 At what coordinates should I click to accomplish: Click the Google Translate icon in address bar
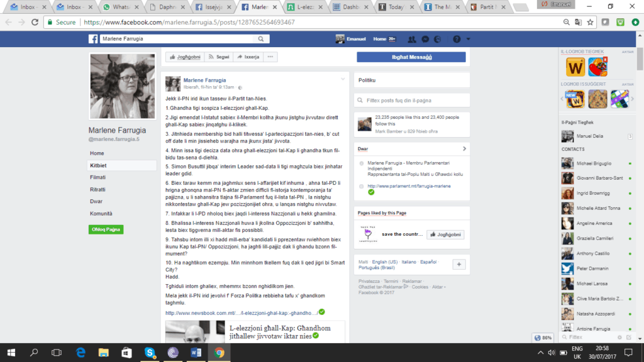click(577, 22)
